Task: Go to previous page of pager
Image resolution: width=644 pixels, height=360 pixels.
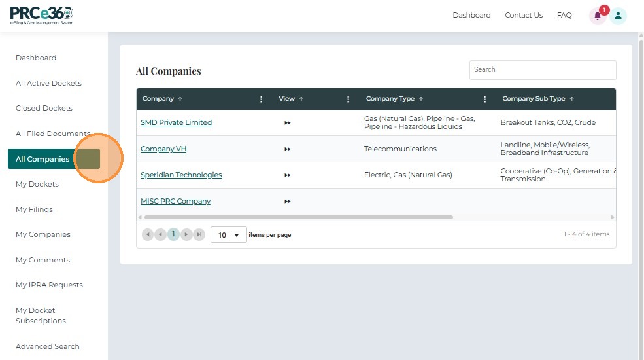Action: point(160,234)
